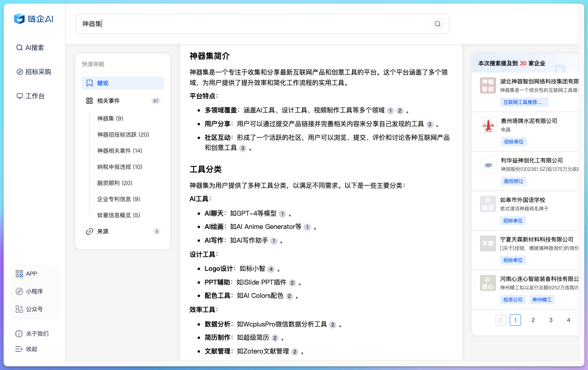The image size is (588, 370).
Task: Open 招标采购 via its pen-circle icon
Action: coord(19,71)
